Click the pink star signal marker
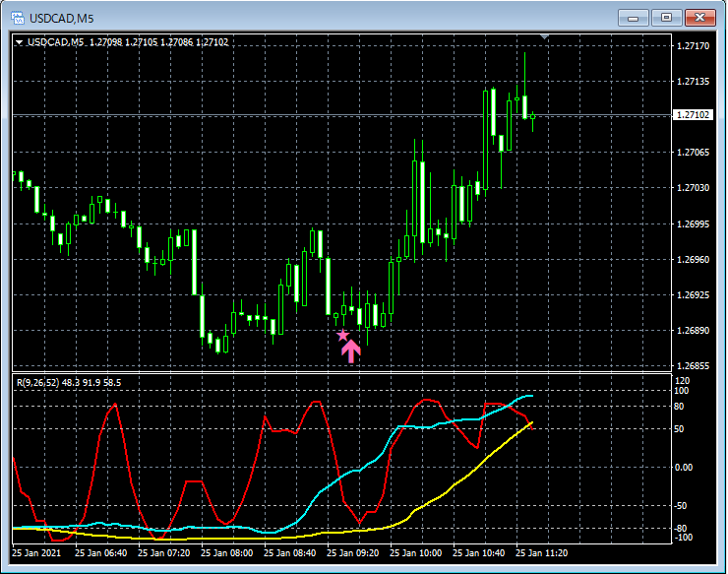 point(342,335)
